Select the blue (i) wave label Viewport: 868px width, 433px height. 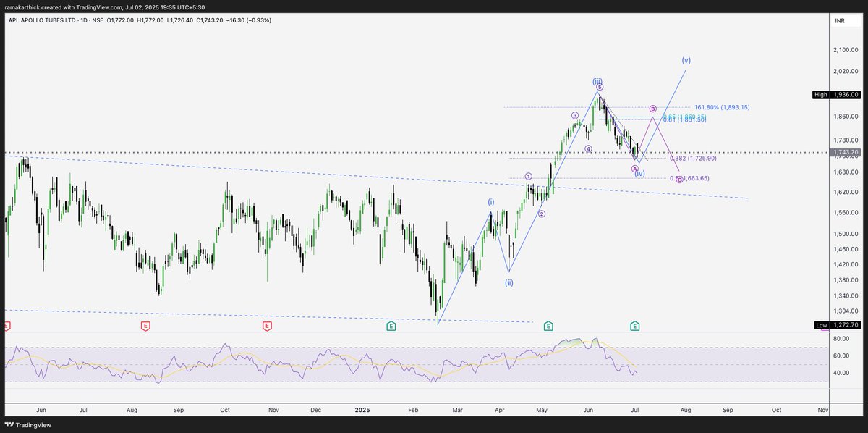491,202
